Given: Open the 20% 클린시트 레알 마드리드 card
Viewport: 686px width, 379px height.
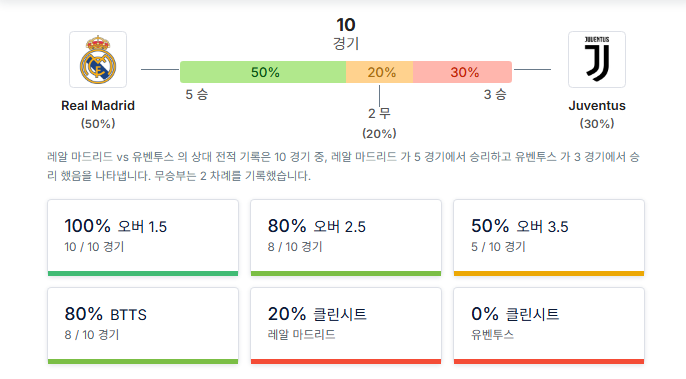Looking at the screenshot, I should click(346, 326).
